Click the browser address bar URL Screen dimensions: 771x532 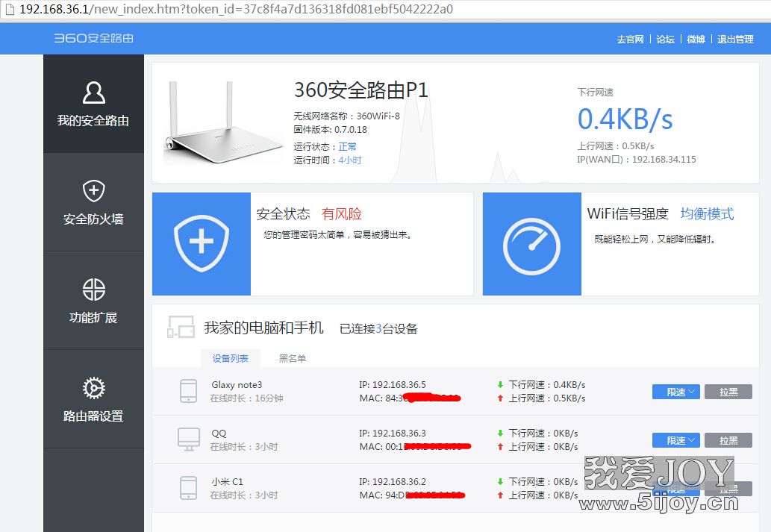(236, 9)
